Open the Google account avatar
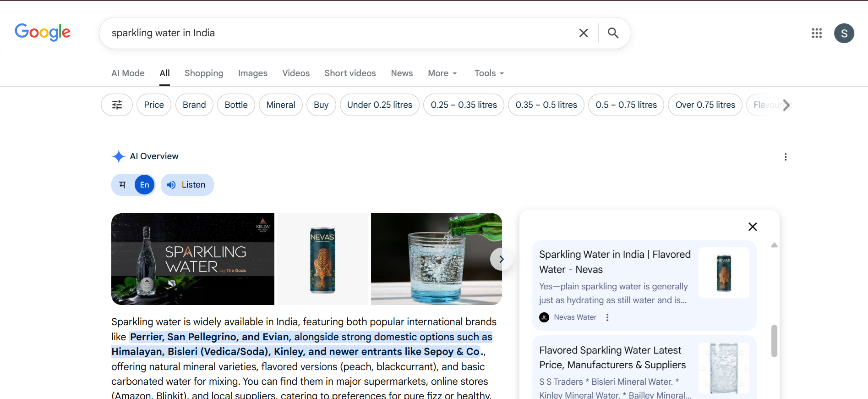The width and height of the screenshot is (868, 399). 844,33
